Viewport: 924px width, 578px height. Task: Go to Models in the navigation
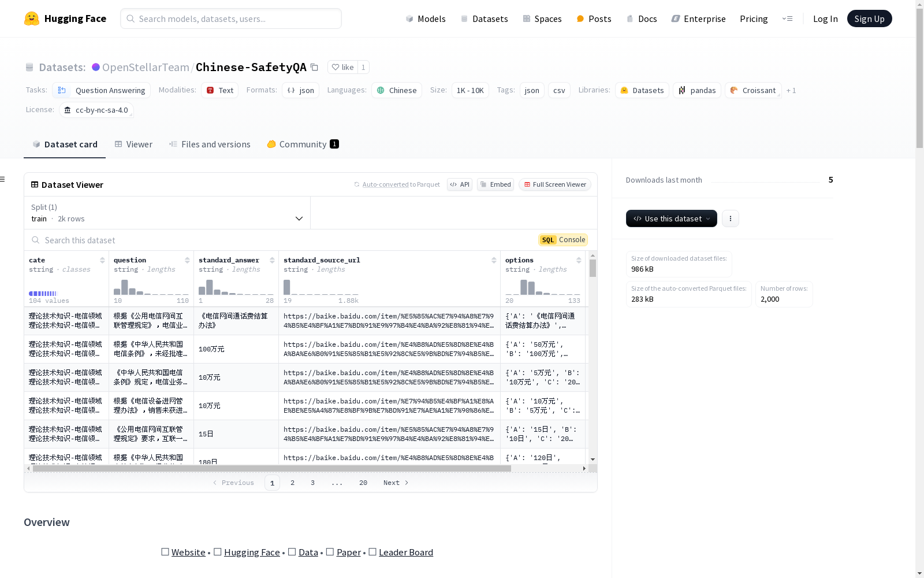point(426,18)
